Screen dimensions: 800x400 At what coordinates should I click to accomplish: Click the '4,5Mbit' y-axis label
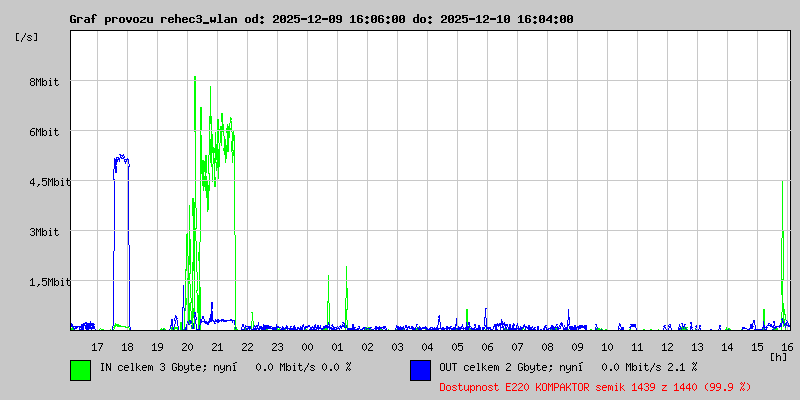[x=50, y=182]
